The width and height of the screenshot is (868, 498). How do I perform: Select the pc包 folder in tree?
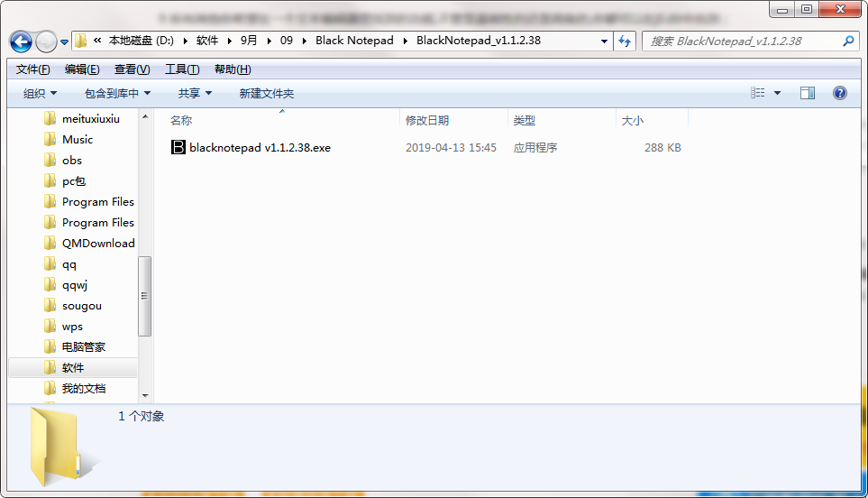[x=74, y=181]
